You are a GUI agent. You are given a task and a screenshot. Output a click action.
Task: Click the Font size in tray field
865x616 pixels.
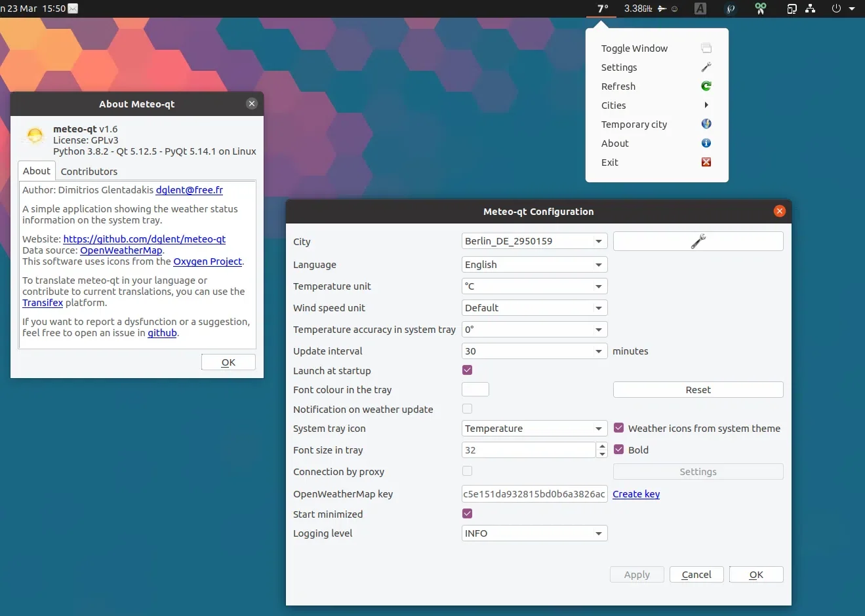(529, 450)
